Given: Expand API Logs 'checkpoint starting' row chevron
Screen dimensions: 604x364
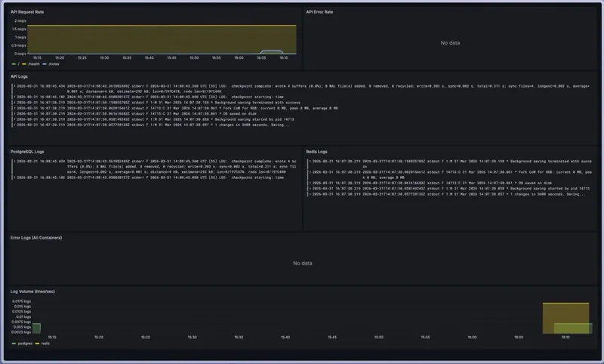Looking at the screenshot, I should coord(14,97).
